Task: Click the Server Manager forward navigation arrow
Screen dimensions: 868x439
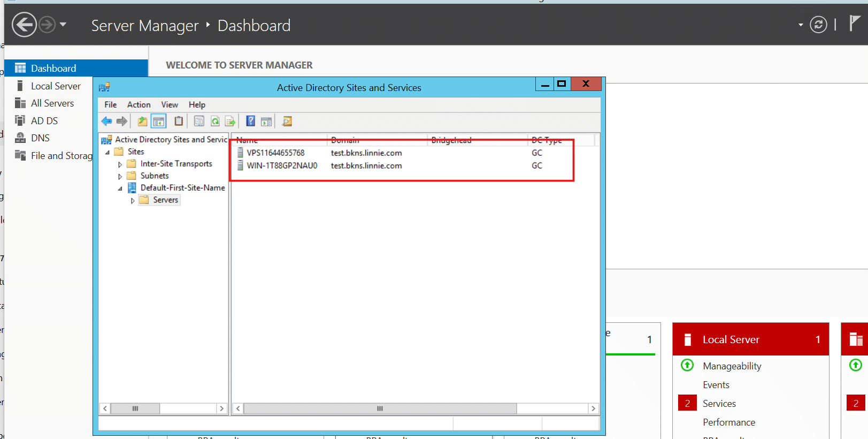Action: click(x=48, y=25)
